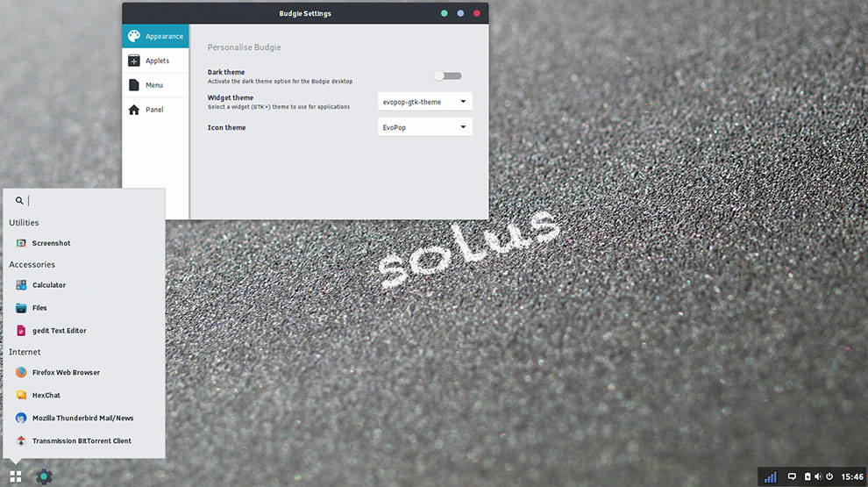Click the Files folder icon
868x487 pixels.
coord(21,307)
